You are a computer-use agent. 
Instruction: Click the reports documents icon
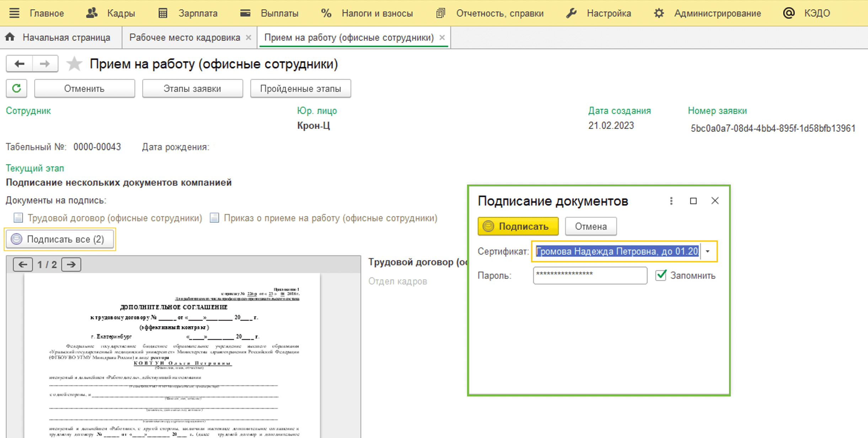[x=440, y=13]
